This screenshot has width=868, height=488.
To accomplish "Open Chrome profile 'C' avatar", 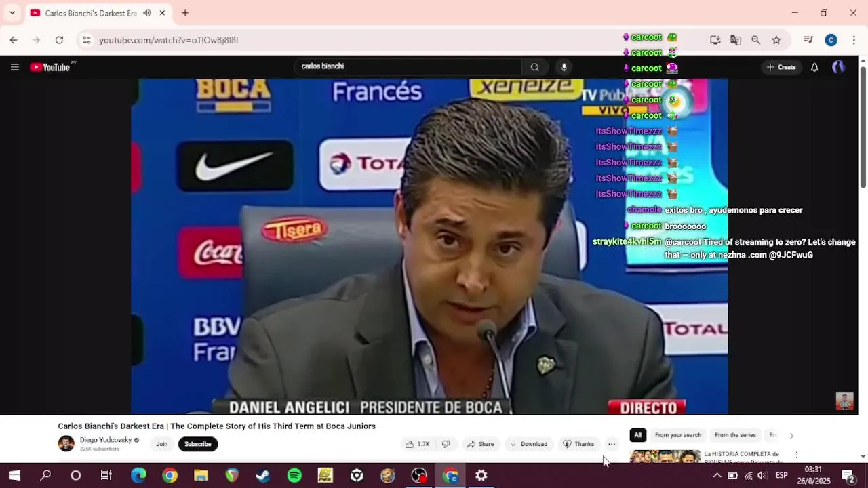I will tap(831, 40).
